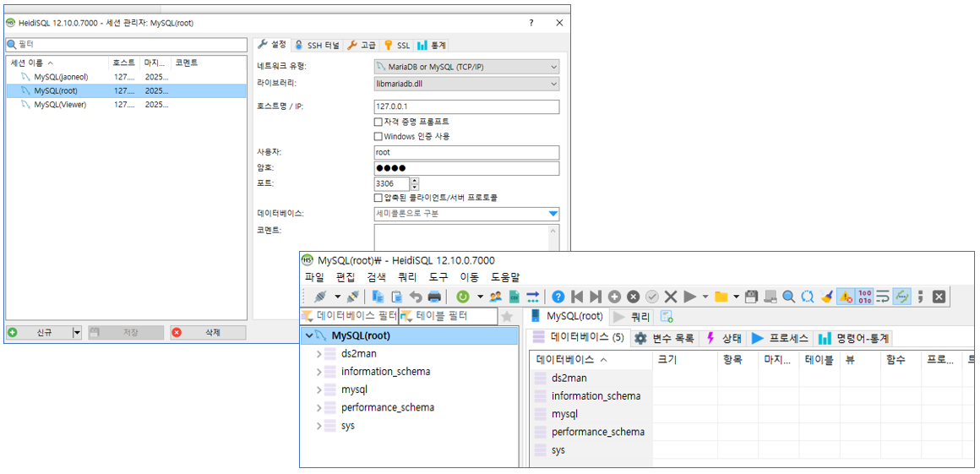Toggle the binary 100/010 display button
The width and height of the screenshot is (980, 474).
865,297
